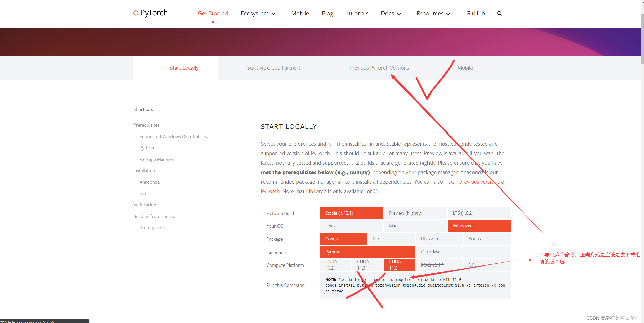
Task: Jump to Installation shortcut
Action: (x=144, y=171)
